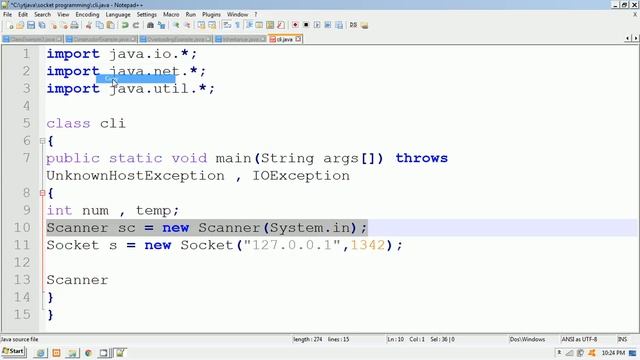Toggle the document map icon
This screenshot has width=640, height=360.
(270, 25)
